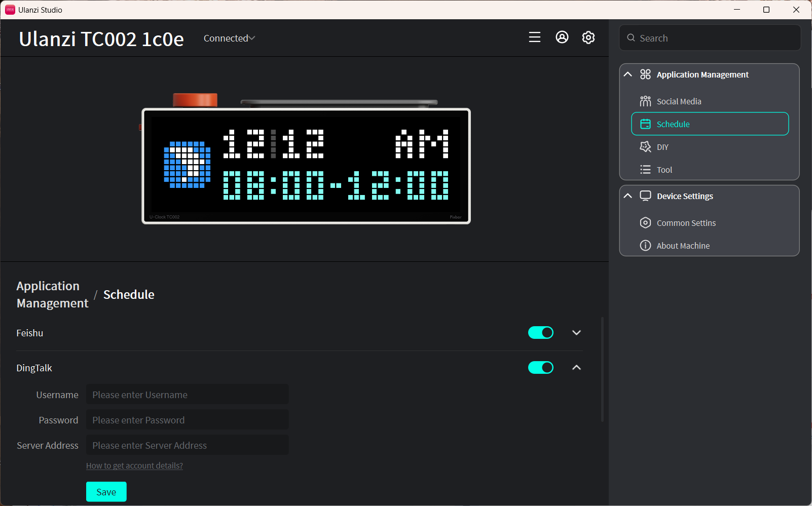This screenshot has width=812, height=506.
Task: Click the Schedule calendar icon
Action: (x=645, y=124)
